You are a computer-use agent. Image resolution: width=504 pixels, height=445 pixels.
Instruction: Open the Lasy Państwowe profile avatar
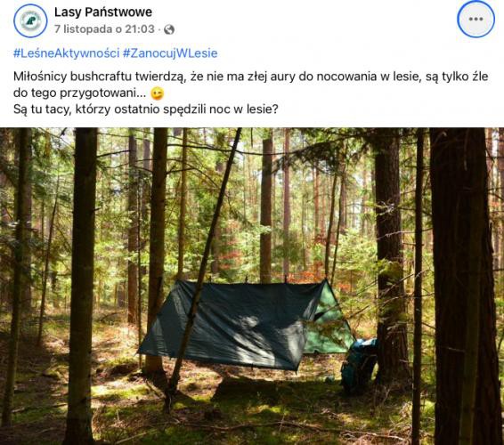point(30,20)
